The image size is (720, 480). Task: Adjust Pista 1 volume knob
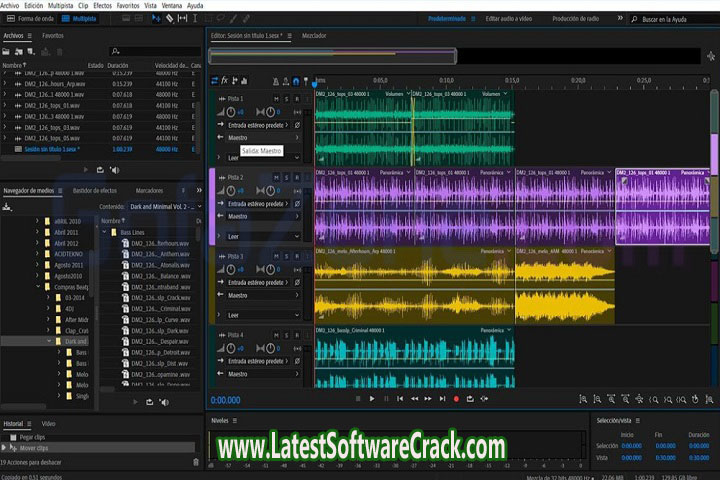(231, 112)
